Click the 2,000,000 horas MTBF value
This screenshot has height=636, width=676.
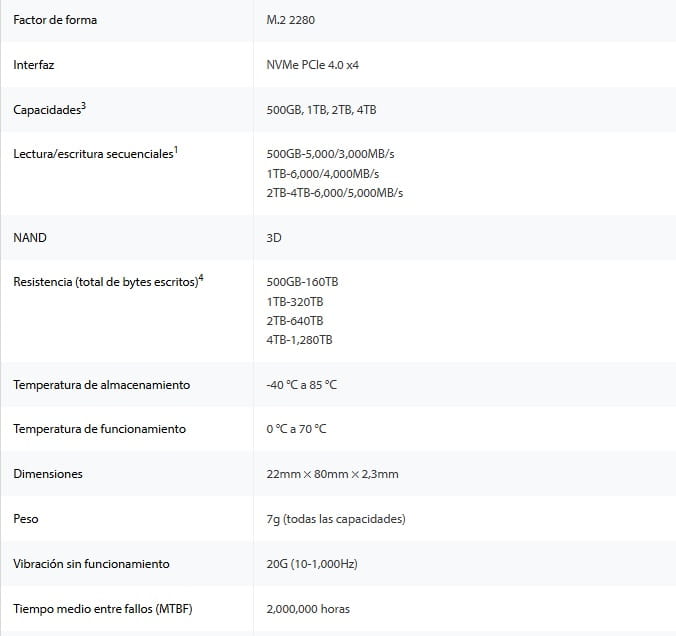[x=308, y=609]
